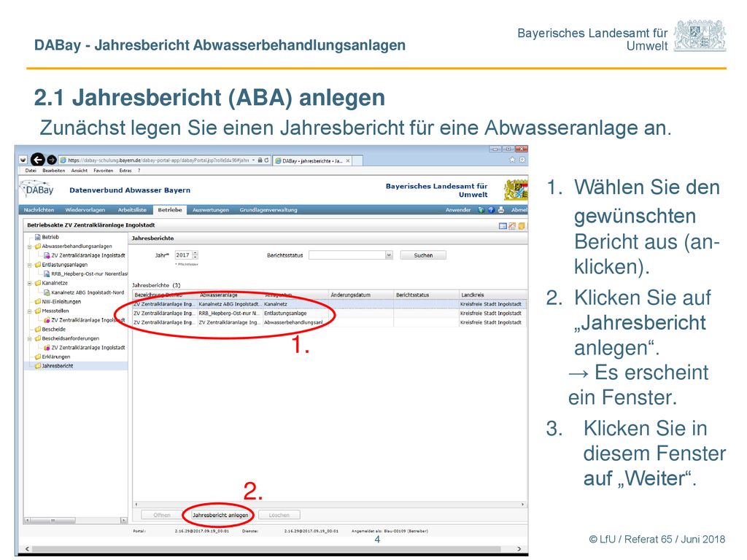
Task: Select the table row with Kanalnetz ABG Ingolstadt
Action: tap(329, 304)
